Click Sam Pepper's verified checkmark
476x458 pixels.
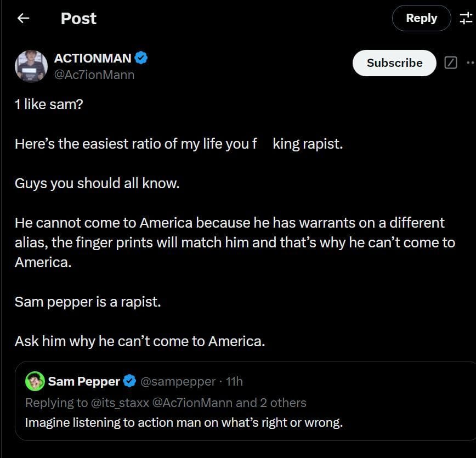(129, 381)
